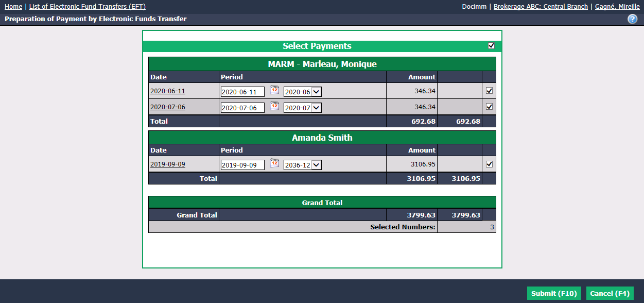Viewport: 644px width, 303px height.
Task: Open the help question mark icon
Action: click(x=633, y=19)
